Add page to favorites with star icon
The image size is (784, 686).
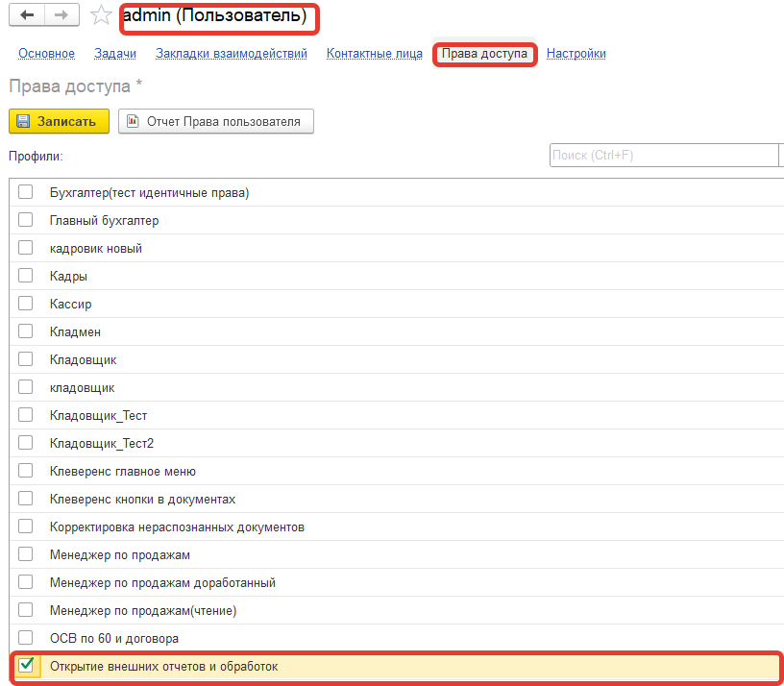[x=100, y=15]
